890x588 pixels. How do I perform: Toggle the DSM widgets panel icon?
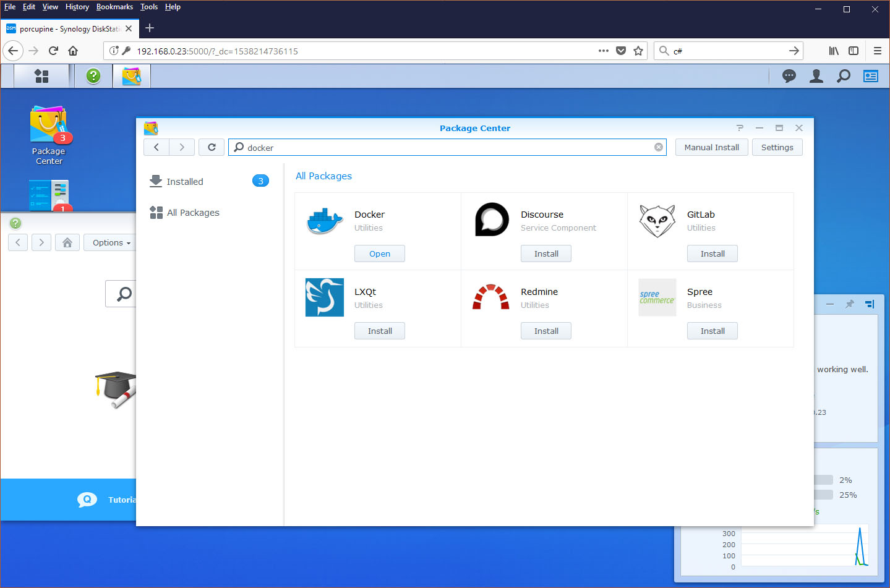click(871, 76)
